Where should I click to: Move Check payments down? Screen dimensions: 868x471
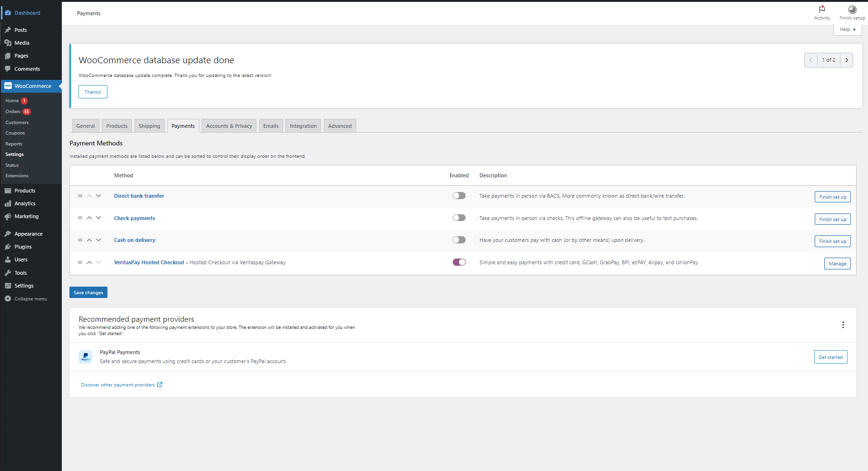point(98,218)
